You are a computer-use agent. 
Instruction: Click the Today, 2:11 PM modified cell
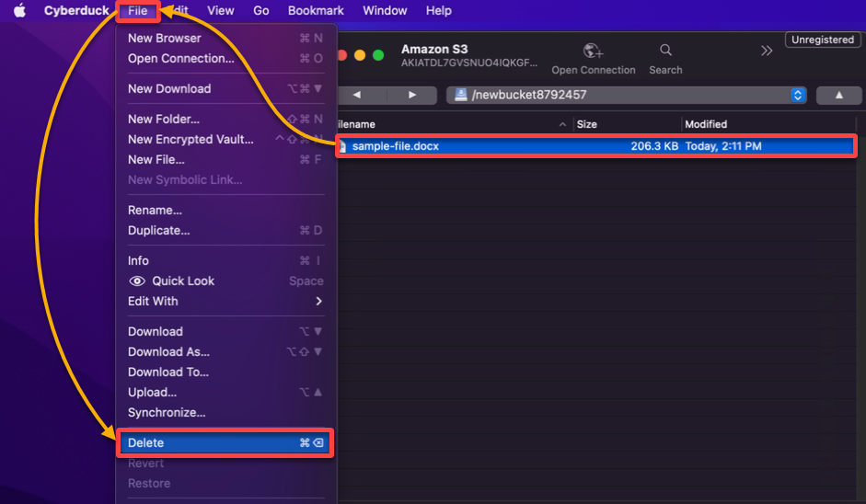click(723, 146)
